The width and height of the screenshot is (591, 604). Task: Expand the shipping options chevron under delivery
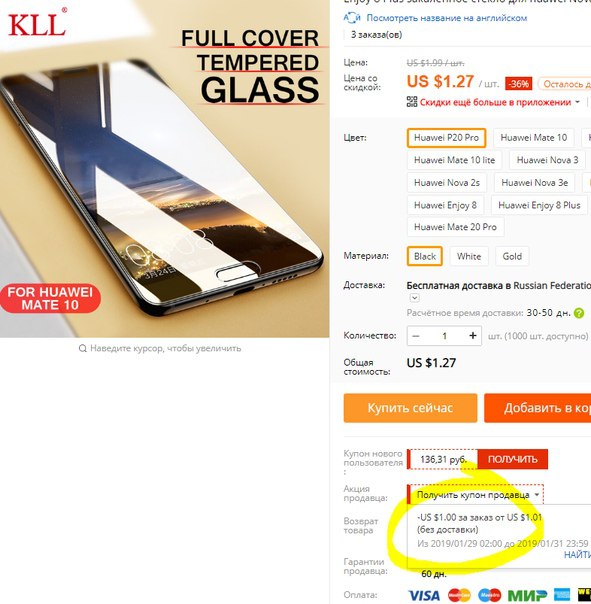tap(414, 298)
